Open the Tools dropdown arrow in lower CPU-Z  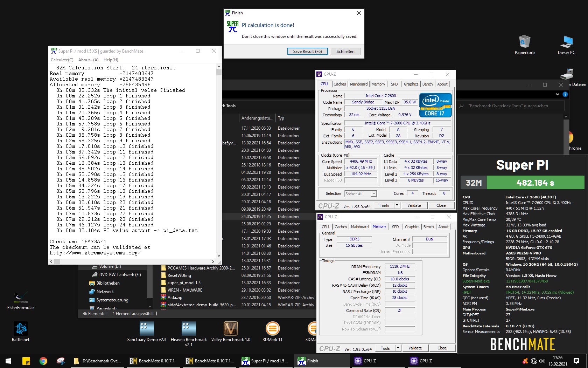pyautogui.click(x=398, y=348)
